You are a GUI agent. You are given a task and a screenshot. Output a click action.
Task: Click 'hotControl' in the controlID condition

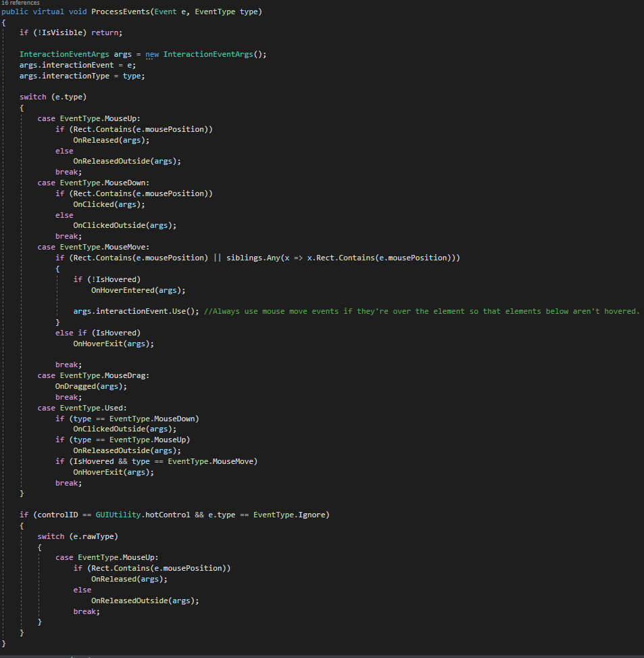tap(168, 515)
